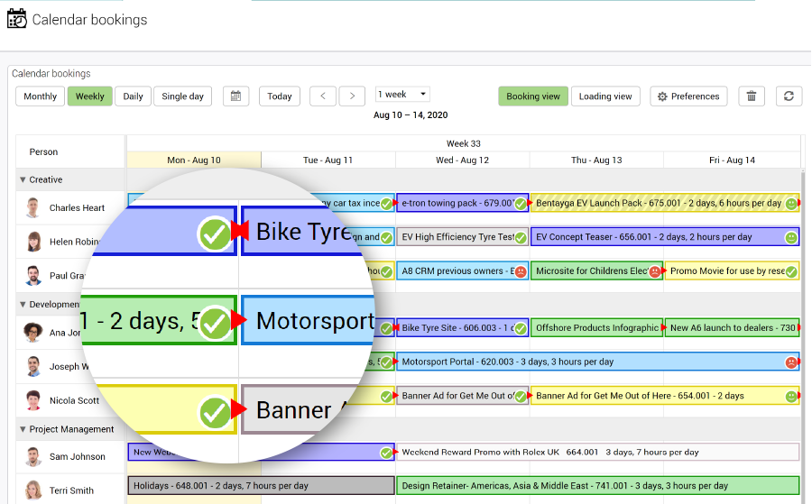Click the Week 33 header
812x504 pixels.
click(464, 143)
